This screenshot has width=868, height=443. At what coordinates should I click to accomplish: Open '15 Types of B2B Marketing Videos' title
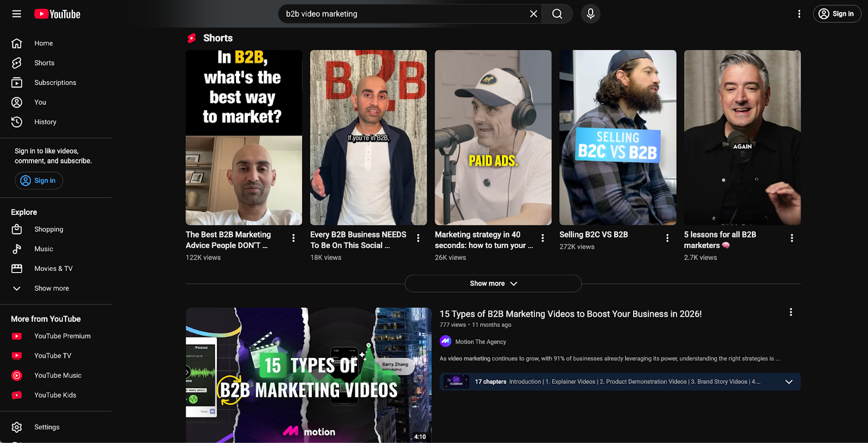(x=571, y=314)
